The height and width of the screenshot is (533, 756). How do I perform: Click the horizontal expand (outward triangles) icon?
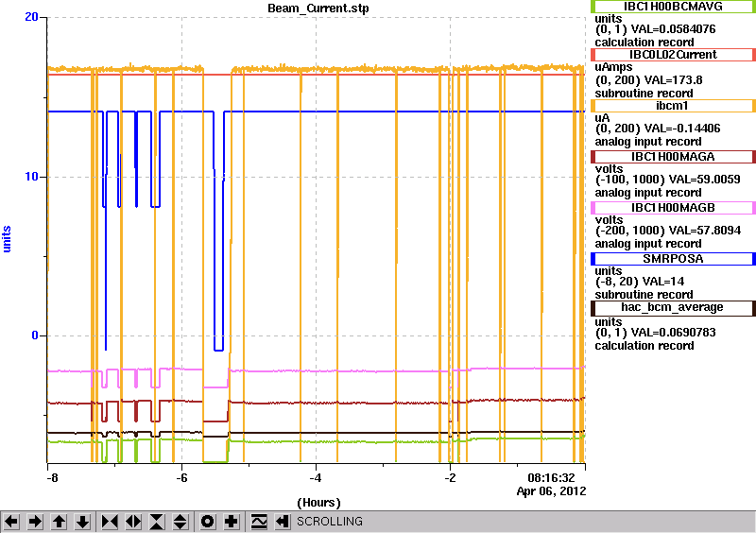[x=133, y=522]
